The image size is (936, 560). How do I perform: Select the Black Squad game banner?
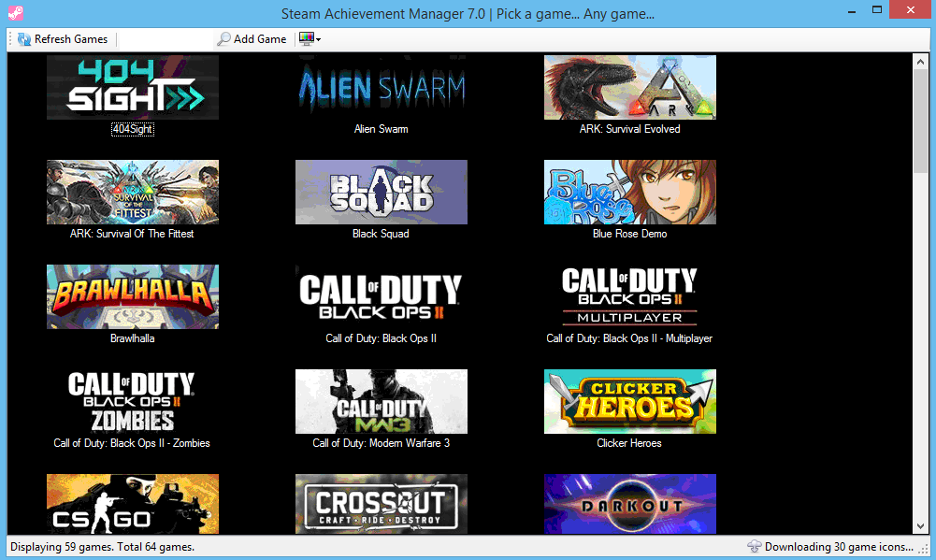pos(382,192)
